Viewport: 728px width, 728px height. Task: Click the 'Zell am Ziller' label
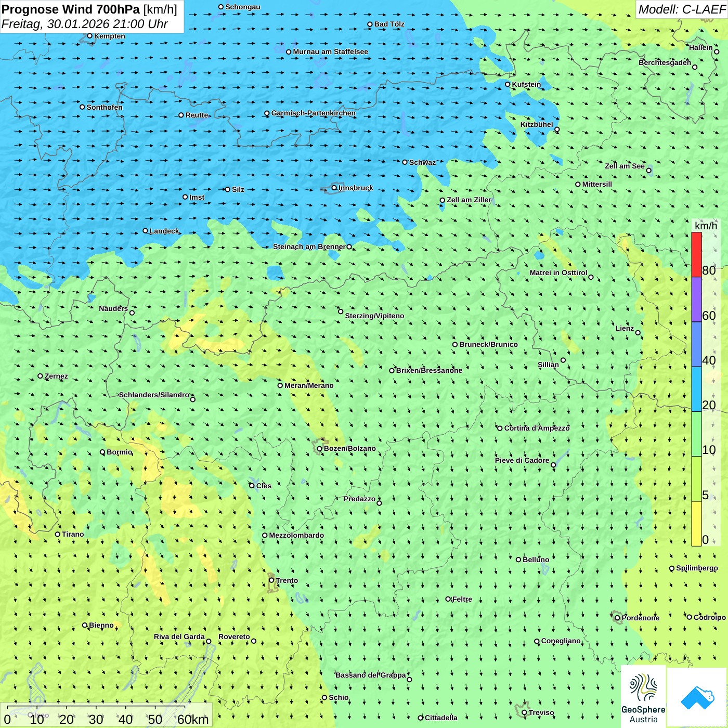pyautogui.click(x=469, y=200)
